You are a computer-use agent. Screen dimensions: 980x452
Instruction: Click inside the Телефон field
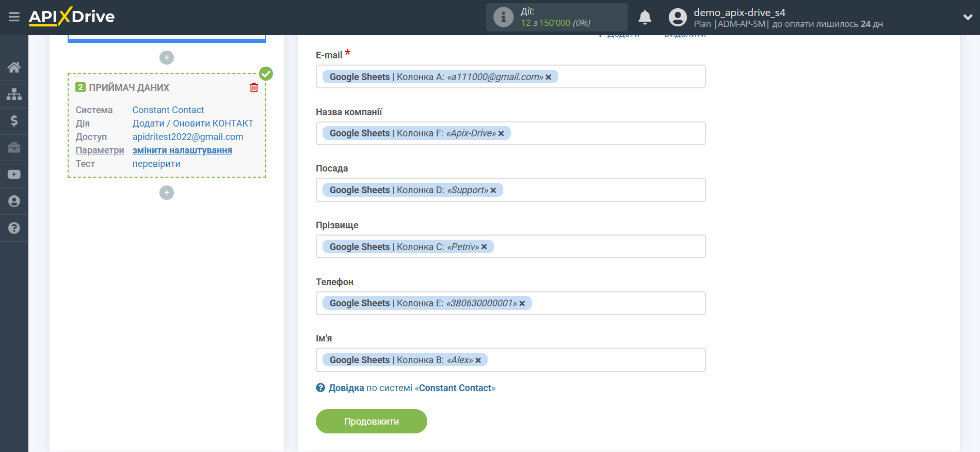click(x=511, y=303)
